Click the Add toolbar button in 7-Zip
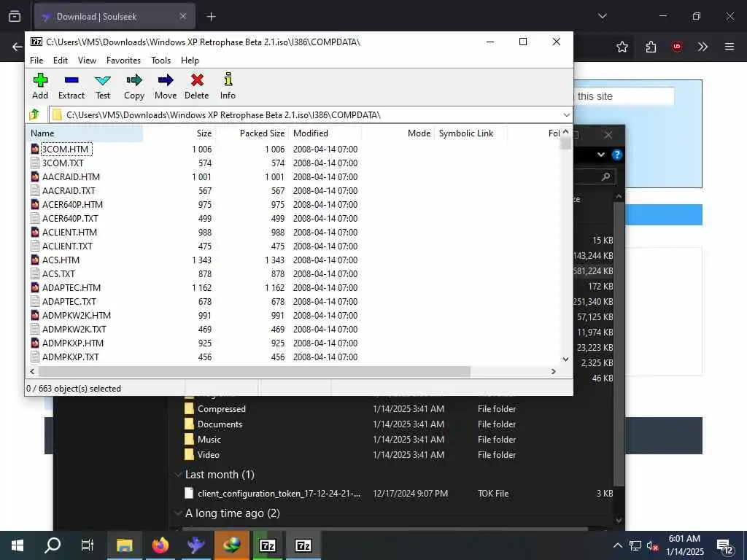The height and width of the screenshot is (560, 747). [x=40, y=86]
